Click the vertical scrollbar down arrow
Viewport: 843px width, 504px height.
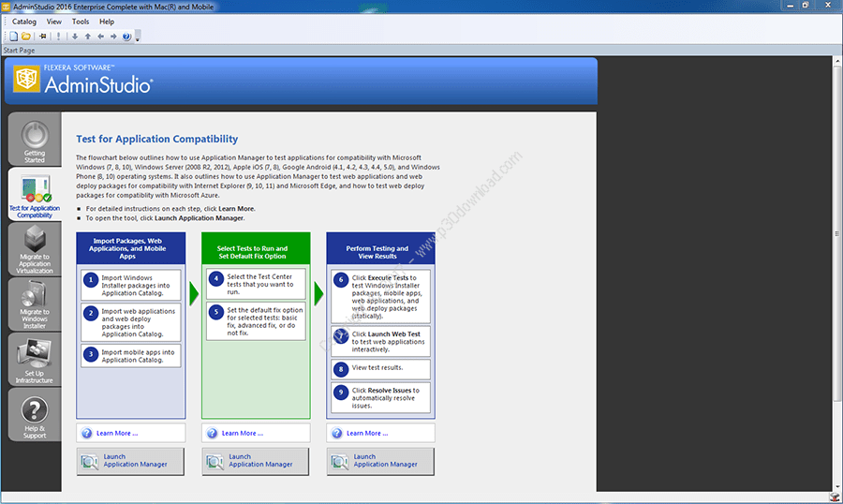(837, 487)
